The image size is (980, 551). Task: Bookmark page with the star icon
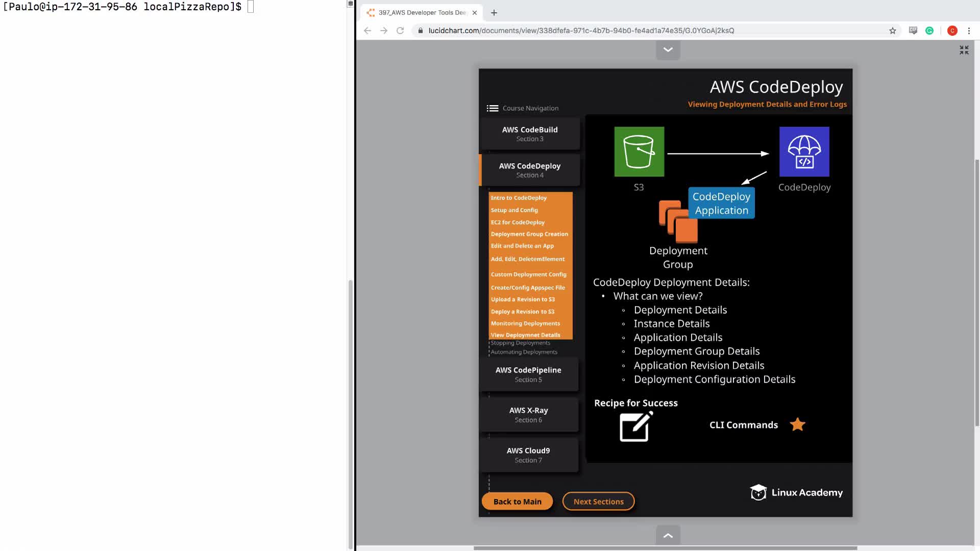tap(892, 31)
